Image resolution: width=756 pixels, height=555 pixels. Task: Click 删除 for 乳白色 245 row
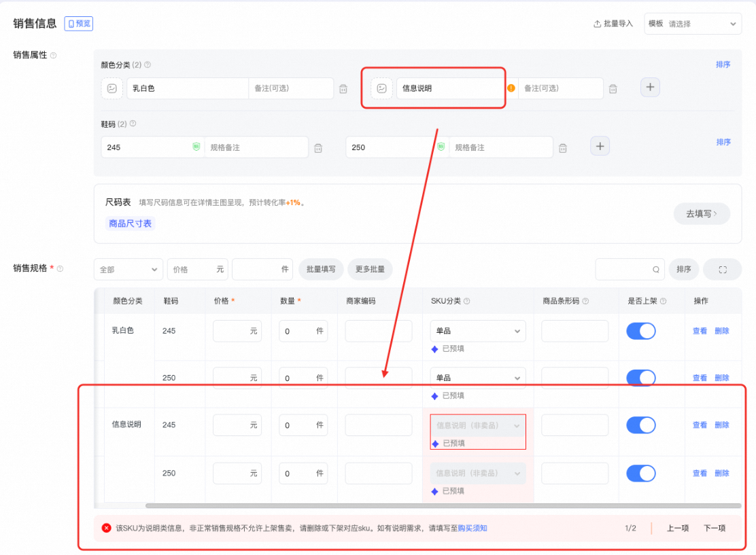(x=722, y=331)
